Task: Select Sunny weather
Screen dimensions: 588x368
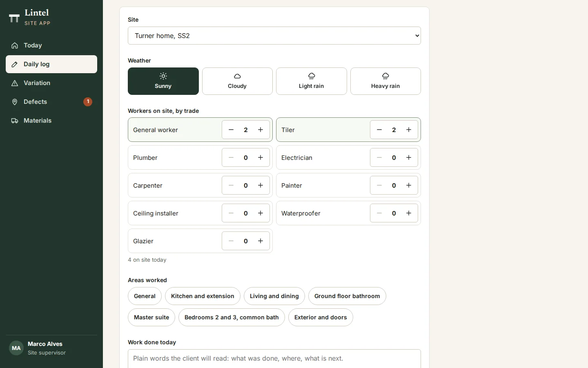Action: point(163,81)
